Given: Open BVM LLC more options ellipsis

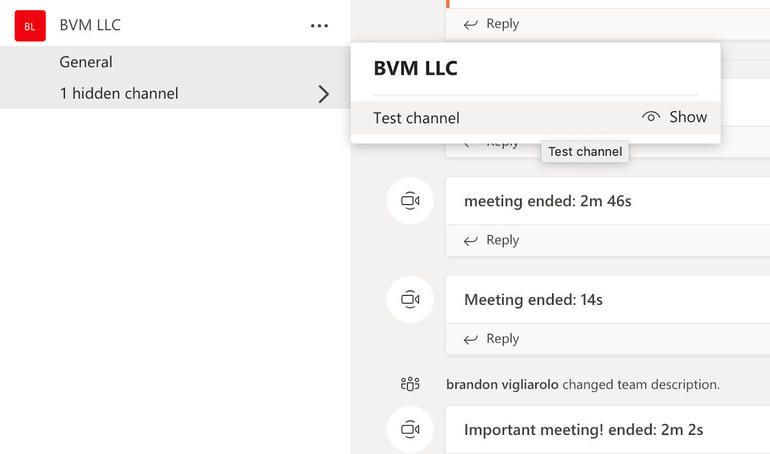Looking at the screenshot, I should click(x=319, y=26).
